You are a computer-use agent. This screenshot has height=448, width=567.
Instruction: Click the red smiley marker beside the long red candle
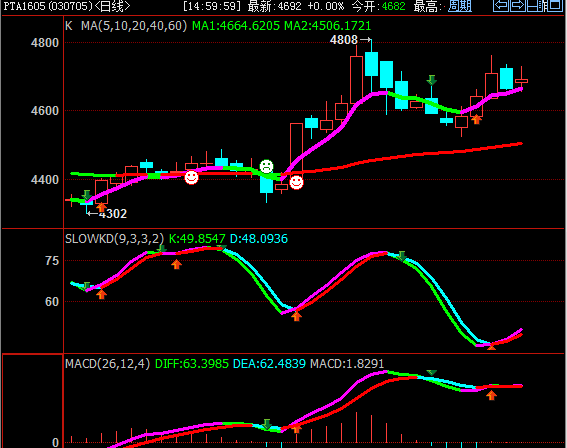tap(296, 182)
